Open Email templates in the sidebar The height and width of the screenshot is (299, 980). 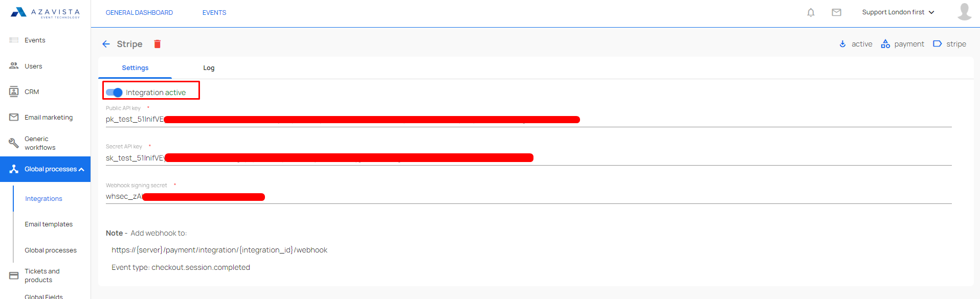(49, 224)
